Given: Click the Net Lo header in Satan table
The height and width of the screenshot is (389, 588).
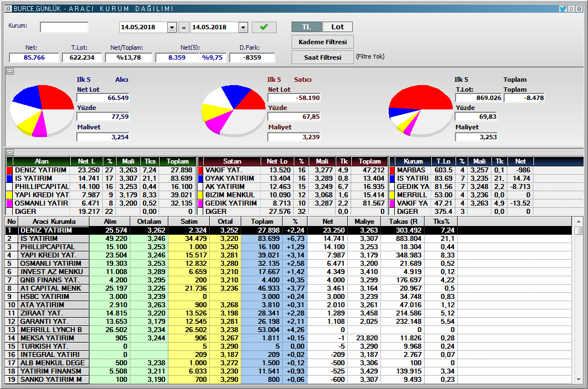Looking at the screenshot, I should pos(277,161).
